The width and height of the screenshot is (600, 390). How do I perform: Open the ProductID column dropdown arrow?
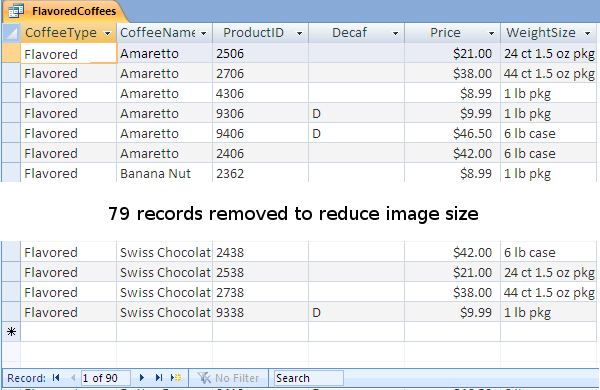pyautogui.click(x=300, y=33)
